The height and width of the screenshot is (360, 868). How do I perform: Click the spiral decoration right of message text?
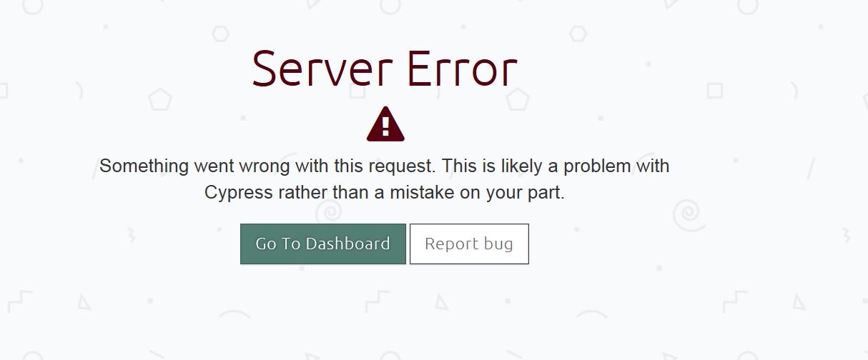[x=686, y=212]
